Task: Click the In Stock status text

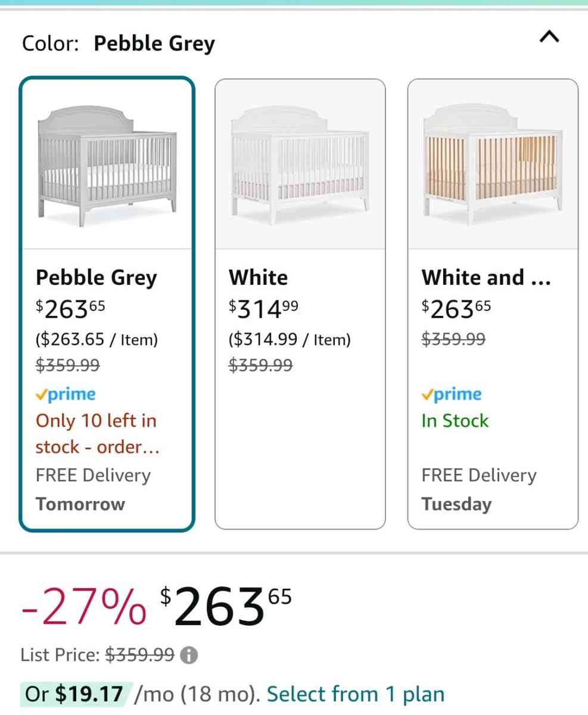Action: pos(455,420)
